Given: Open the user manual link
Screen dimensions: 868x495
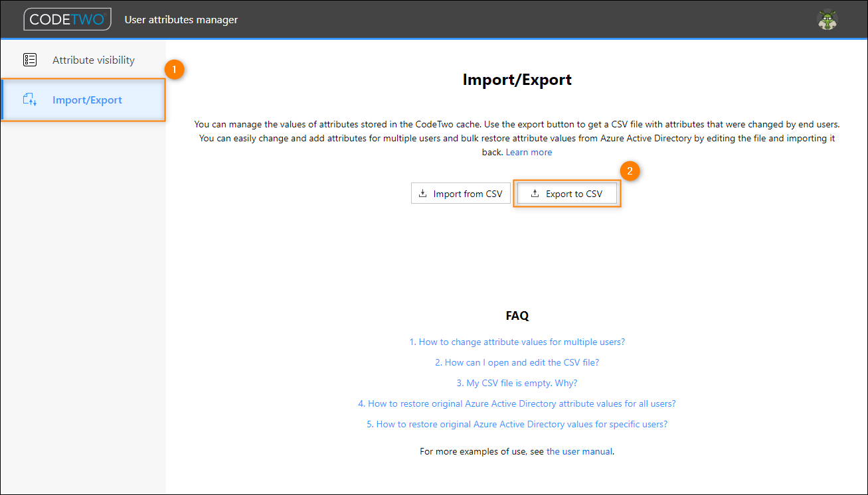Looking at the screenshot, I should [579, 451].
